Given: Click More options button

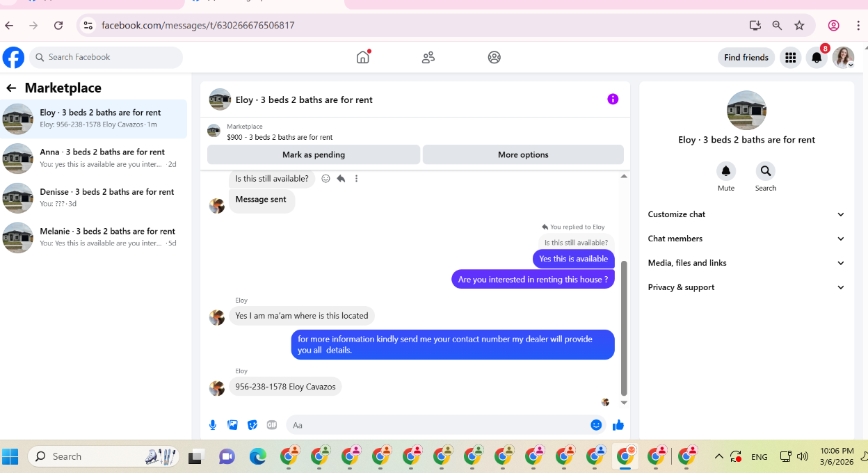Looking at the screenshot, I should click(523, 154).
